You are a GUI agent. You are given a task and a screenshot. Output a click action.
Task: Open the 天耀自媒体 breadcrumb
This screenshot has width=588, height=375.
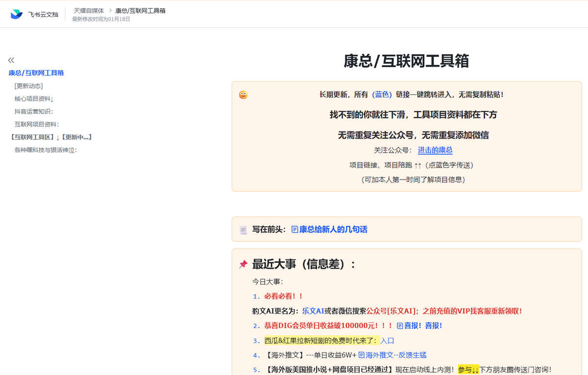coord(89,10)
